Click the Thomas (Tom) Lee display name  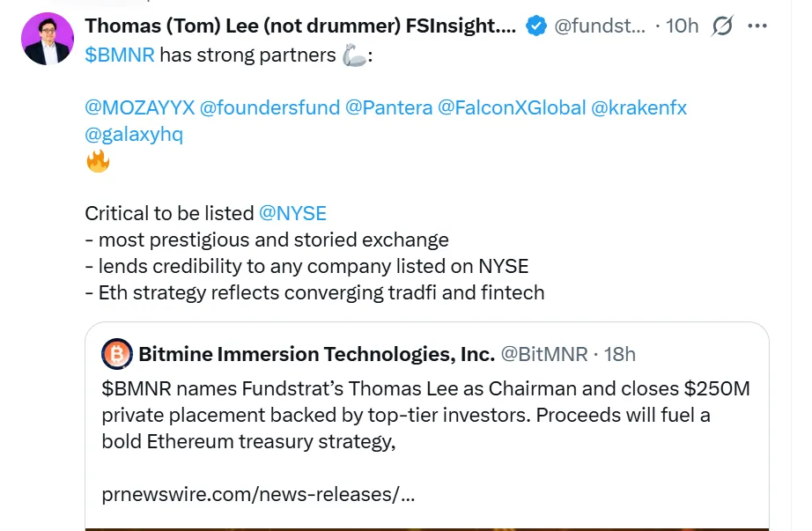tap(300, 26)
